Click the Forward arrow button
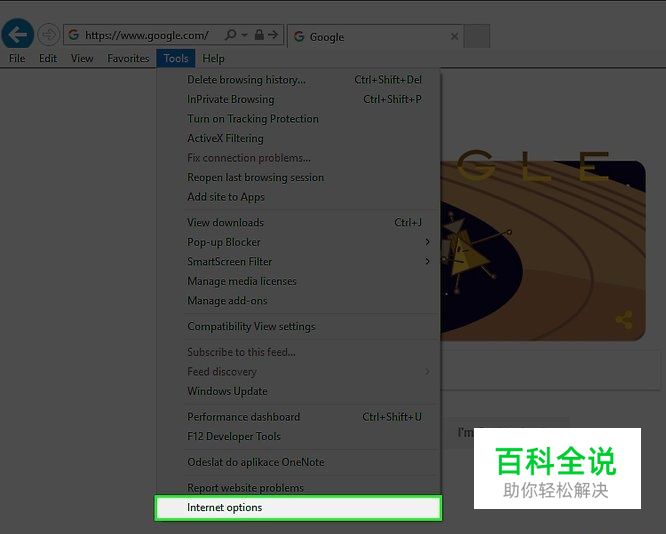This screenshot has width=666, height=534. click(x=48, y=34)
